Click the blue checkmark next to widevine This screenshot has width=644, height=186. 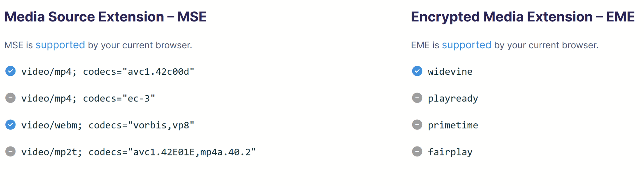coord(417,71)
